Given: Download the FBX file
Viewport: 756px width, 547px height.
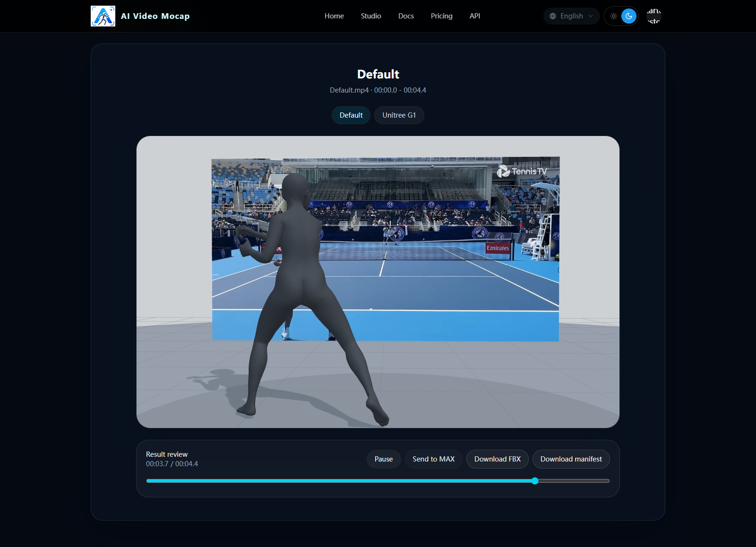Looking at the screenshot, I should (498, 459).
